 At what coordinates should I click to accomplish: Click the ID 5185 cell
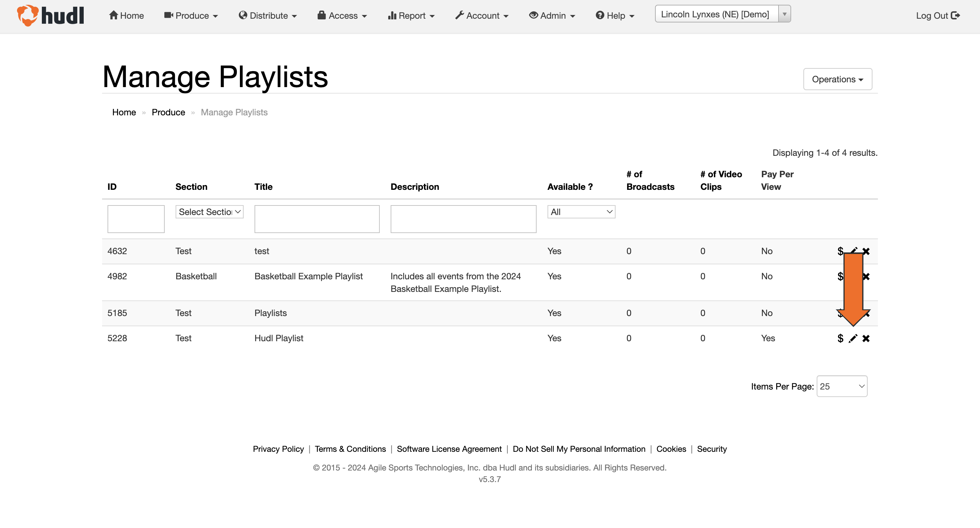tap(117, 313)
